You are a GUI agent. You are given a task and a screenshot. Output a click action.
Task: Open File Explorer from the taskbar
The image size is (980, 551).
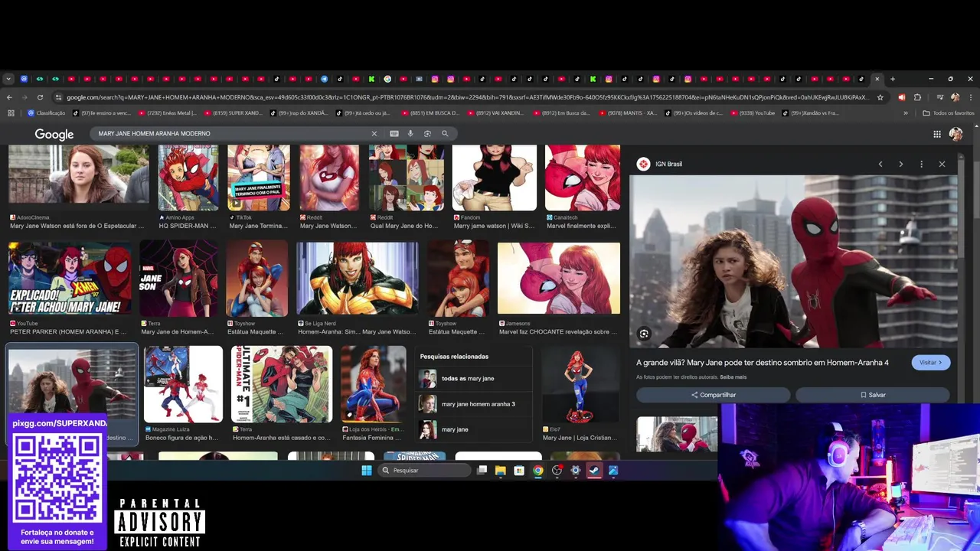point(500,471)
